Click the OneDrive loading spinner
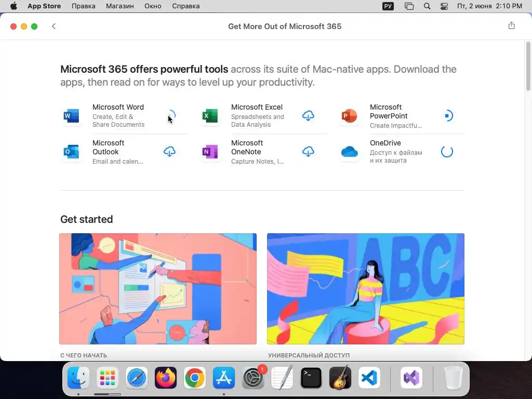 [447, 152]
